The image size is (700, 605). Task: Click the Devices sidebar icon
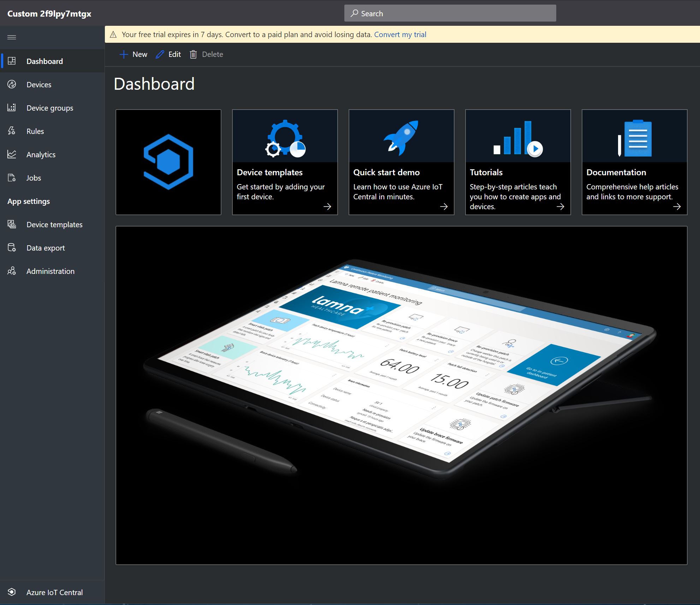click(12, 84)
